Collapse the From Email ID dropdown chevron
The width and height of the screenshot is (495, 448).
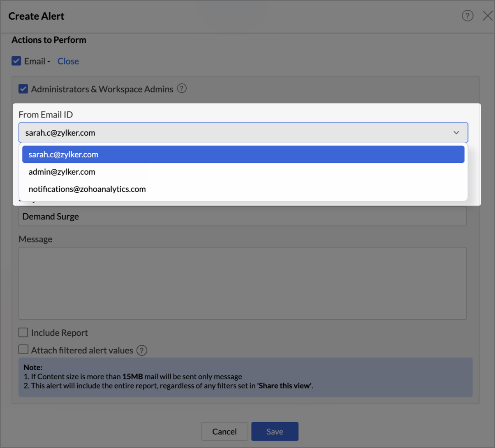pyautogui.click(x=456, y=133)
